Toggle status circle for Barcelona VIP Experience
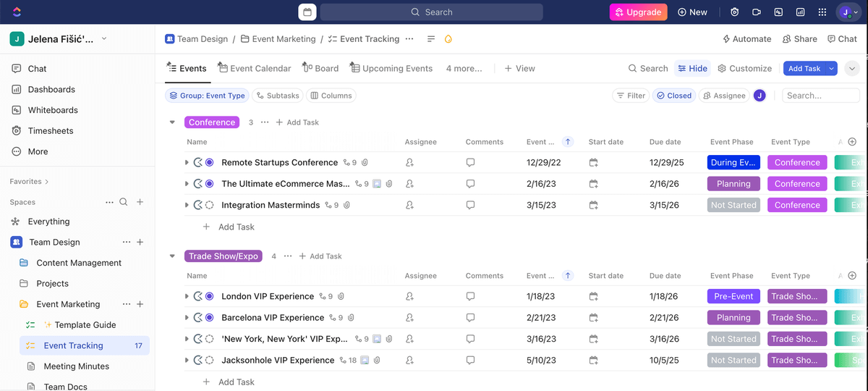Viewport: 868px width, 391px height. click(210, 318)
